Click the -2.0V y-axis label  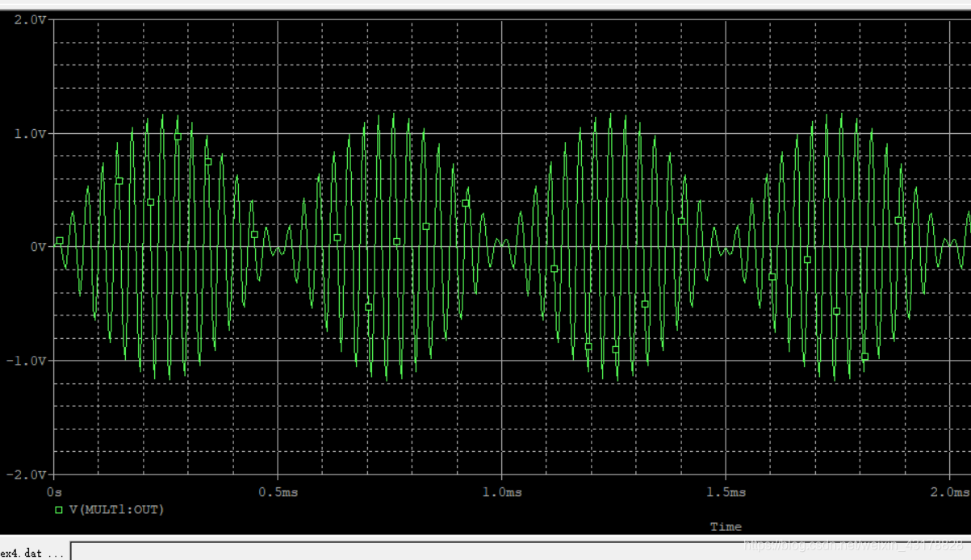click(27, 474)
